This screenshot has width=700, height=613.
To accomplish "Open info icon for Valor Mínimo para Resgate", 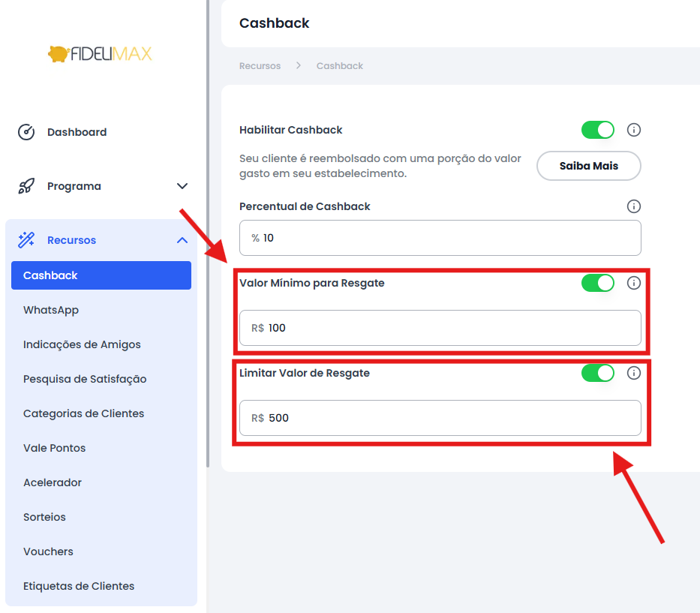I will 633,283.
